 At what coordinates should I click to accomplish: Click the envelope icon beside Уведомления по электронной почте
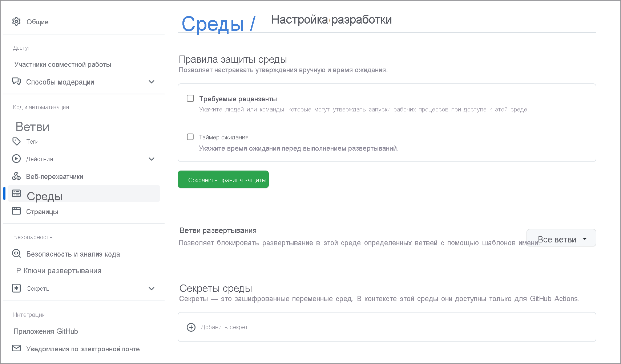pos(16,348)
